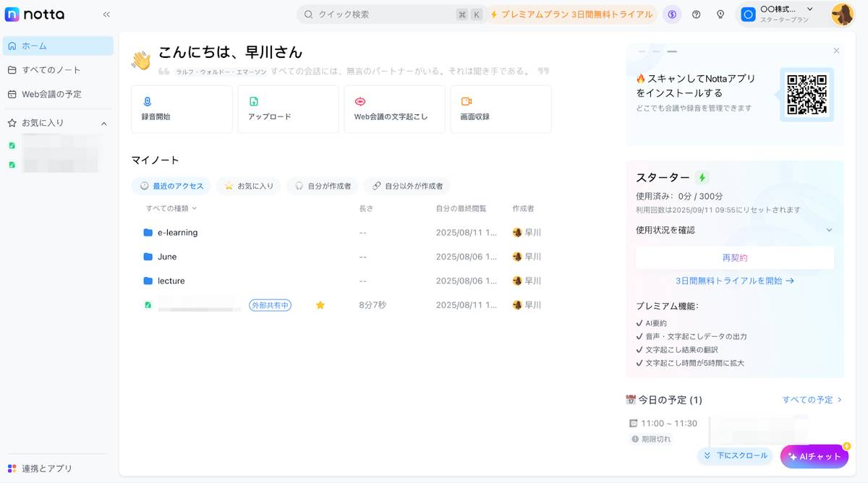This screenshot has height=483, width=868.
Task: Click the green note icon in list
Action: [148, 305]
